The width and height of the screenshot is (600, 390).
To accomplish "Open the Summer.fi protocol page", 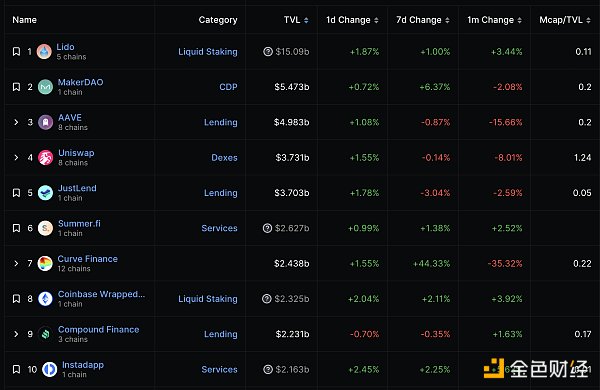I will 79,224.
